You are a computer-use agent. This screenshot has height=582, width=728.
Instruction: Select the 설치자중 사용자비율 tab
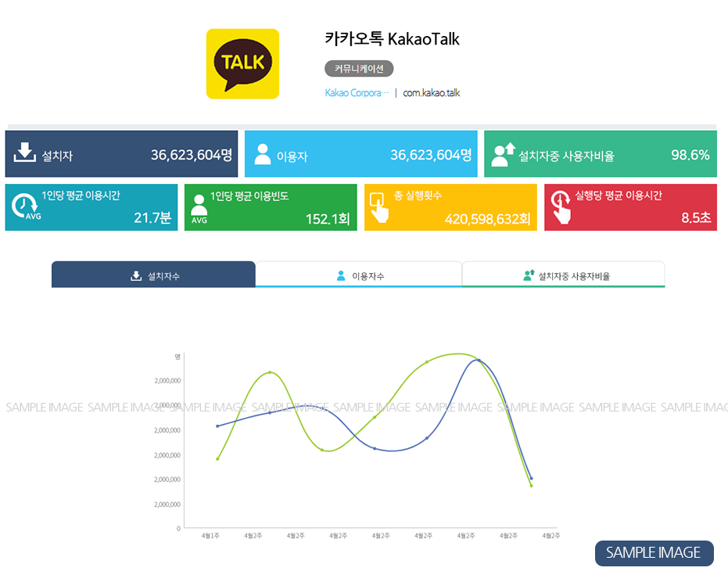point(564,275)
